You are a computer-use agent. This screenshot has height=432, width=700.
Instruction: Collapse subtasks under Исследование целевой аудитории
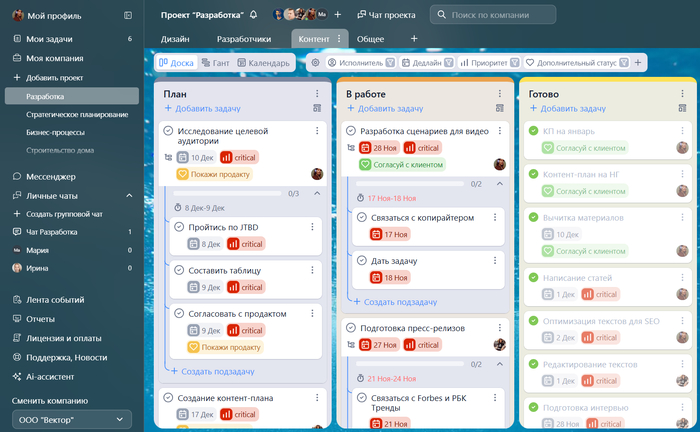pyautogui.click(x=317, y=193)
